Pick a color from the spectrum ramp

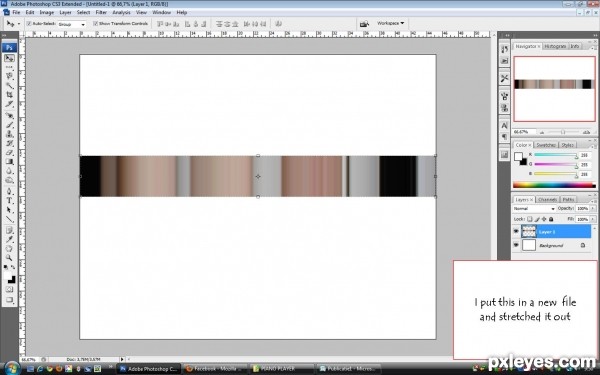[554, 185]
